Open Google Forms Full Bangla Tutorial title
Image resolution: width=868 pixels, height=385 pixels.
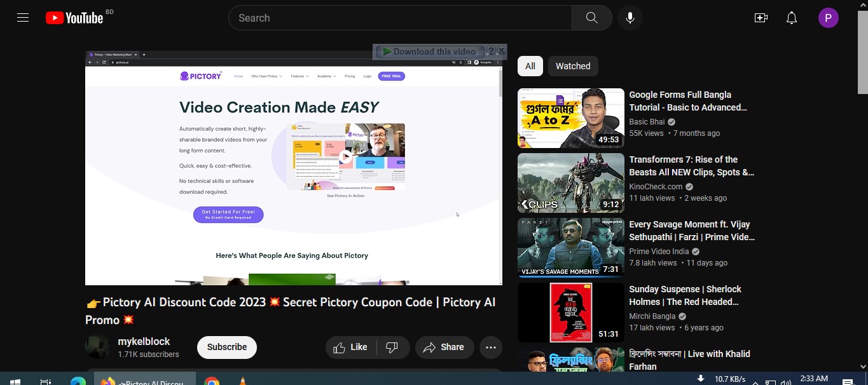(x=688, y=101)
